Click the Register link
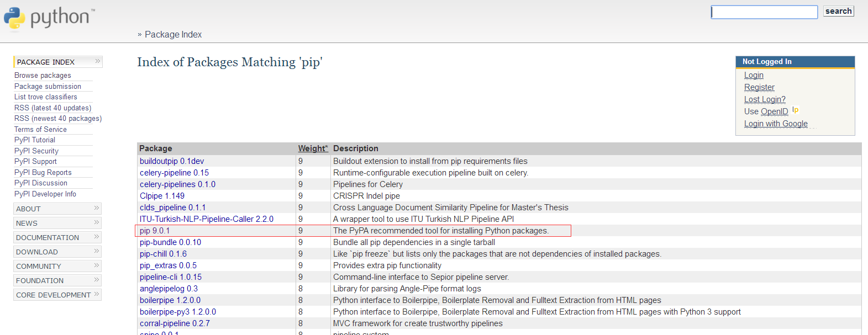This screenshot has width=868, height=335. [x=759, y=87]
